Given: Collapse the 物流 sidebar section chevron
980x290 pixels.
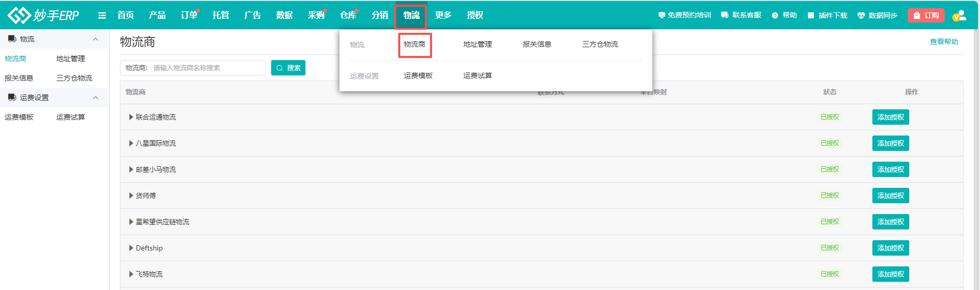Looking at the screenshot, I should (x=95, y=39).
